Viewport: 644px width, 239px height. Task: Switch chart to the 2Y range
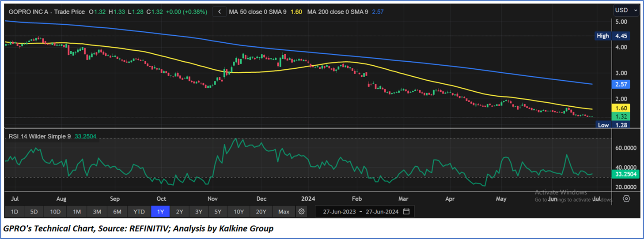click(x=179, y=212)
